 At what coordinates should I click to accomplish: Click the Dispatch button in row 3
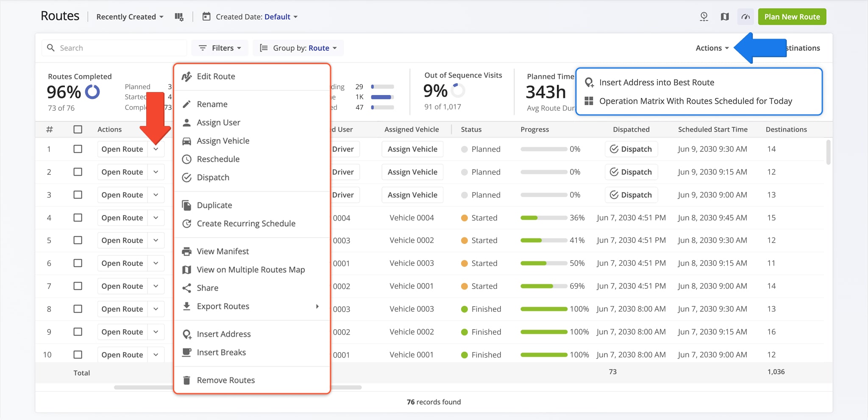coord(631,195)
